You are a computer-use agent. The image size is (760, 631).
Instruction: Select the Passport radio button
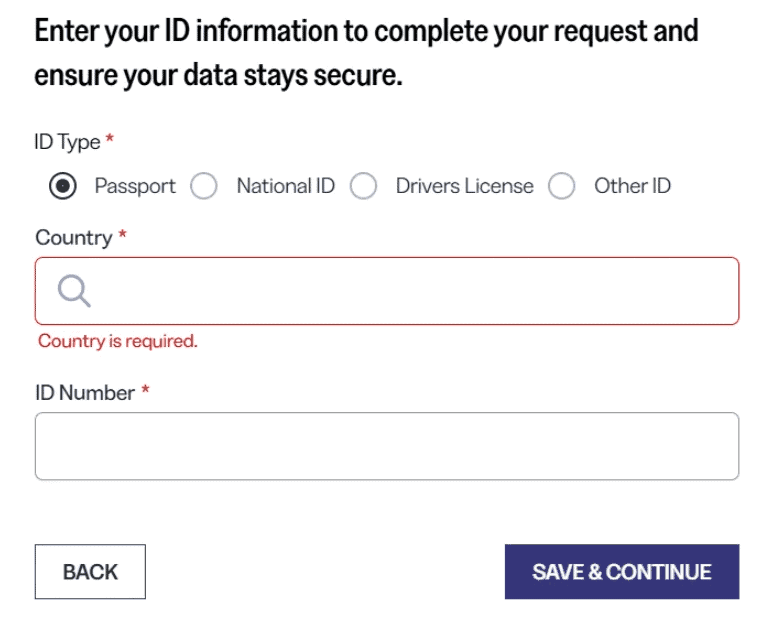click(x=63, y=186)
